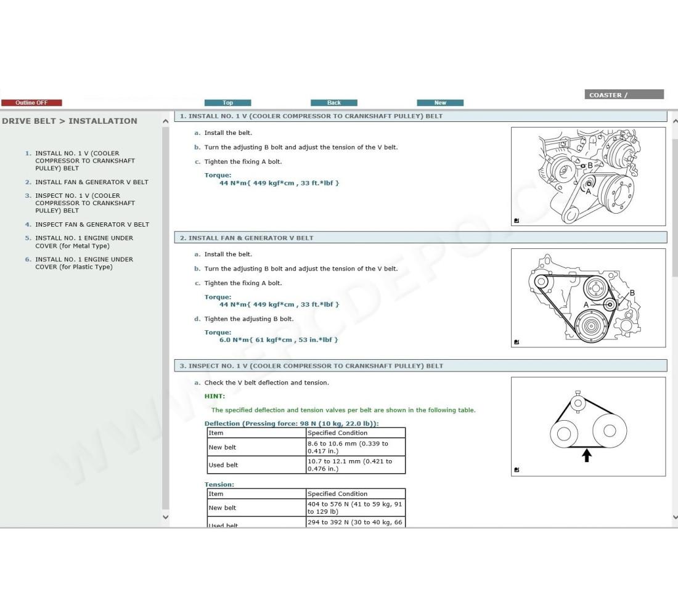Click the outline panel scroll up arrow
Viewport: 678px width, 616px height.
pos(166,121)
